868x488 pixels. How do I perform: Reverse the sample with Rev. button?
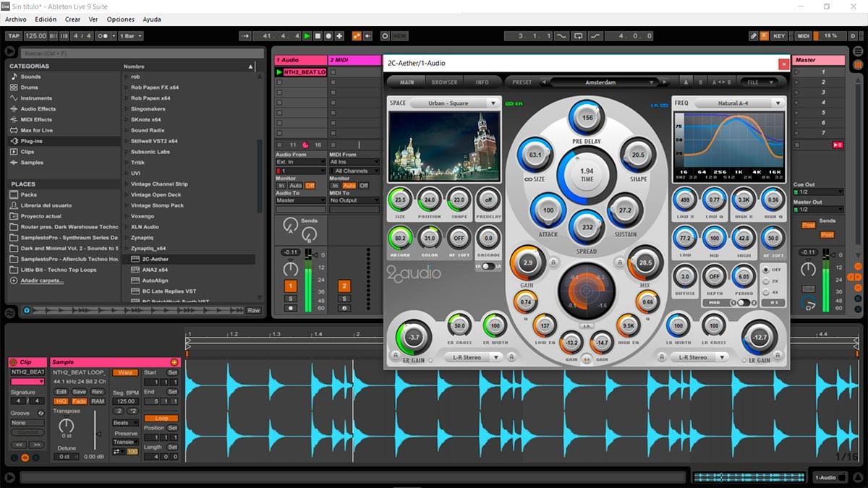click(x=98, y=391)
